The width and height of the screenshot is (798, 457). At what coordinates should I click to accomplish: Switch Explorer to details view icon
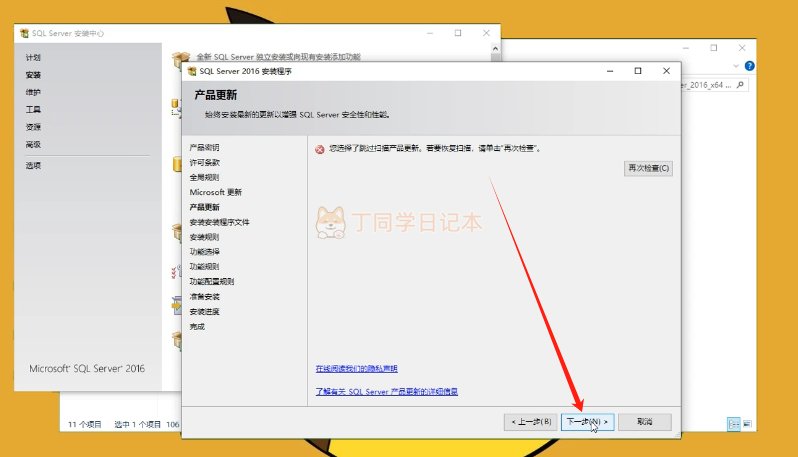click(x=733, y=424)
